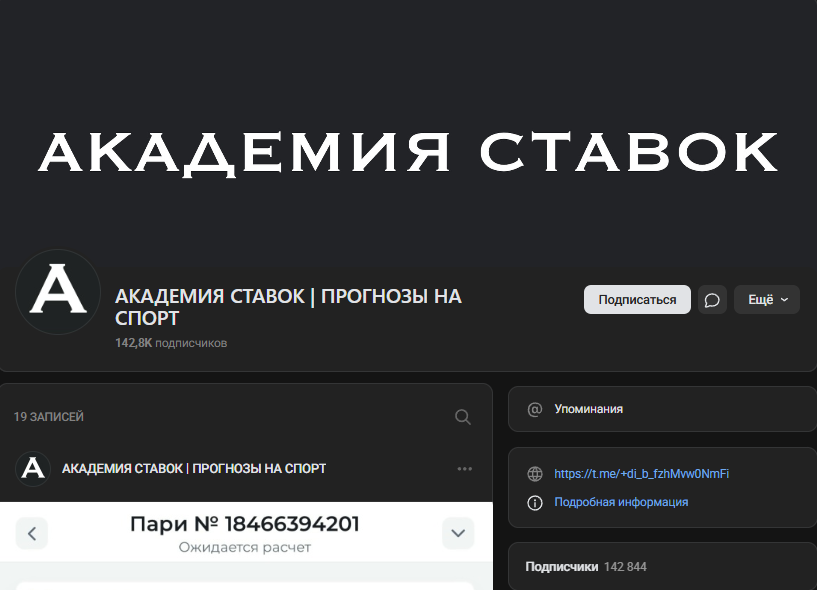
Task: Click the @ mentions icon
Action: 535,409
